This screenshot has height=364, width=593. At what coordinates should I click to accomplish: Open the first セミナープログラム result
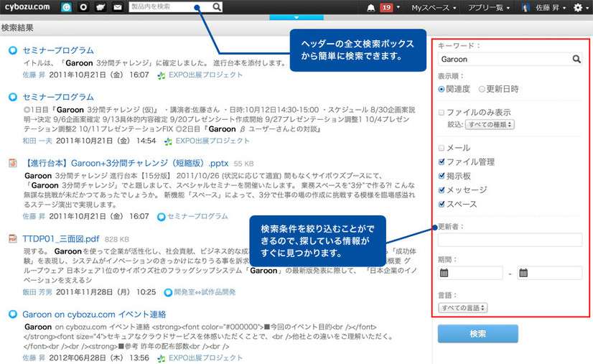coord(58,50)
